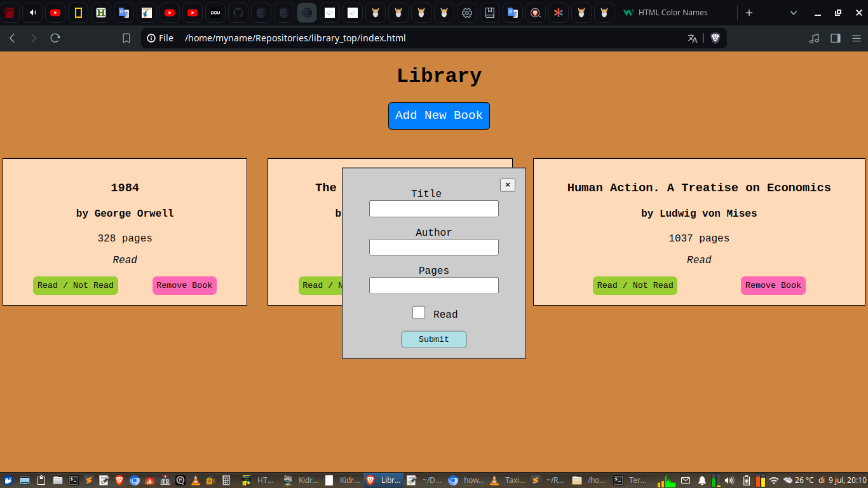Viewport: 868px width, 488px height.
Task: Click the Add New Book button
Action: [438, 116]
